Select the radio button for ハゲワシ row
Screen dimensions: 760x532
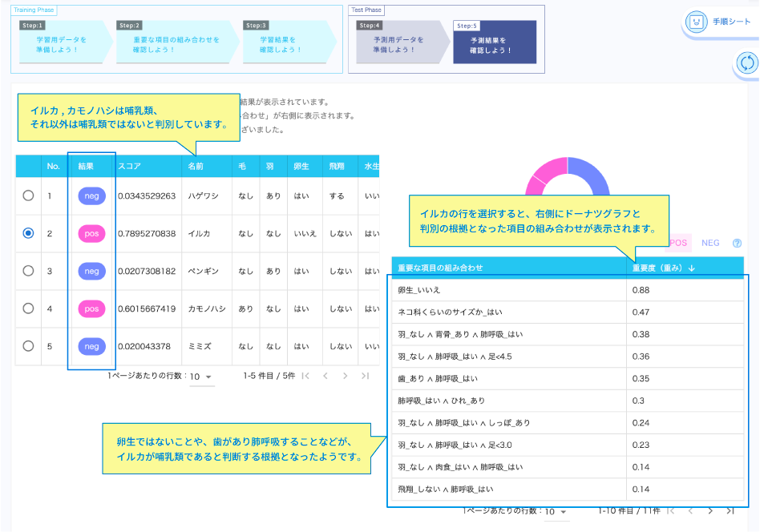[x=28, y=195]
